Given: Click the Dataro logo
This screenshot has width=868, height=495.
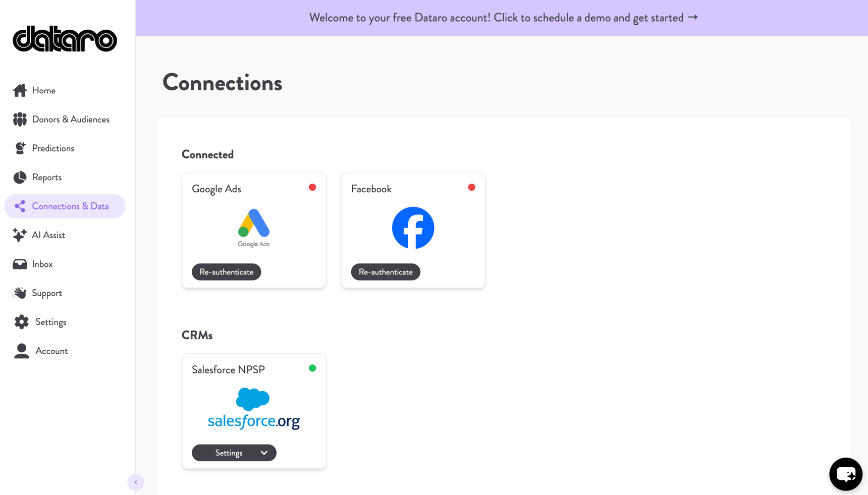Looking at the screenshot, I should pyautogui.click(x=64, y=39).
